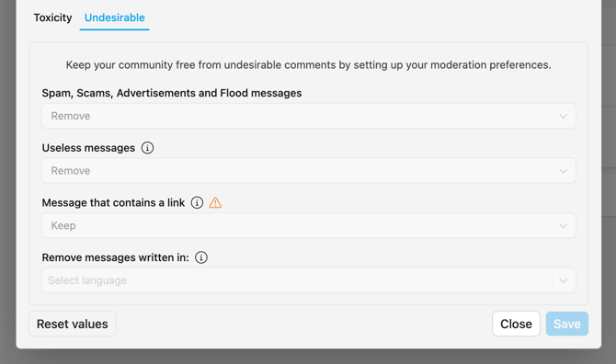Click the Message that contains a link label

pos(113,202)
